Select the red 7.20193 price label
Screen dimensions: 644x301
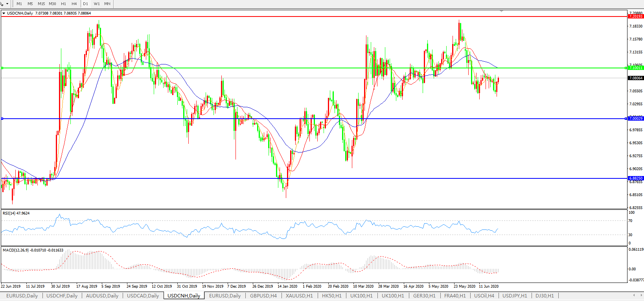[x=635, y=17]
